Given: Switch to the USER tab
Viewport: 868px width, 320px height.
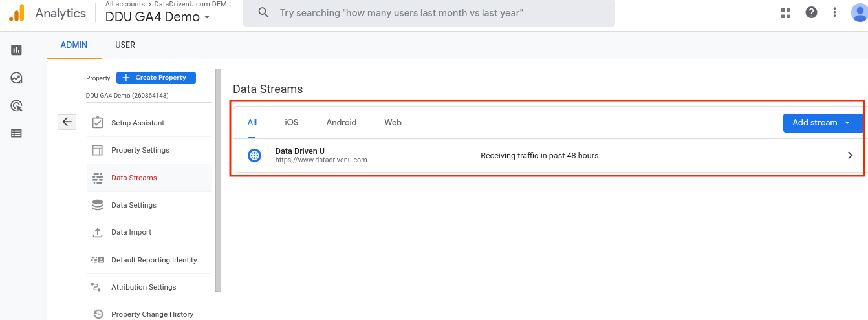Looking at the screenshot, I should coord(125,45).
